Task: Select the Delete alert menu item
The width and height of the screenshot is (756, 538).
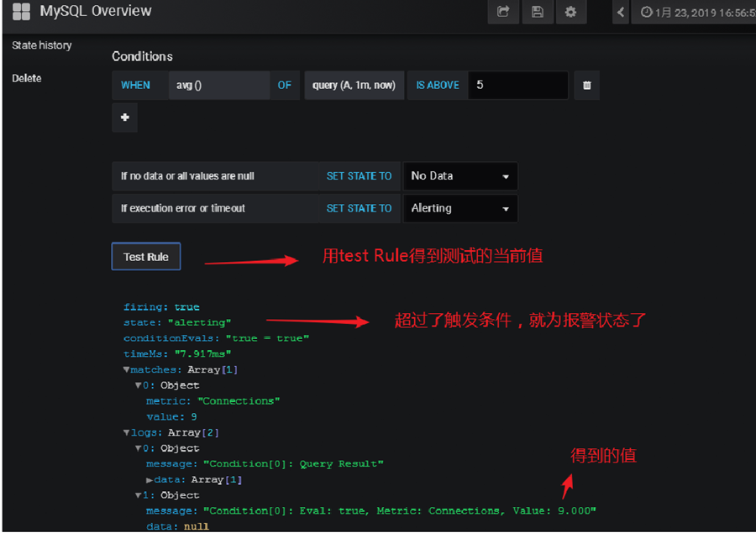Action: 27,78
